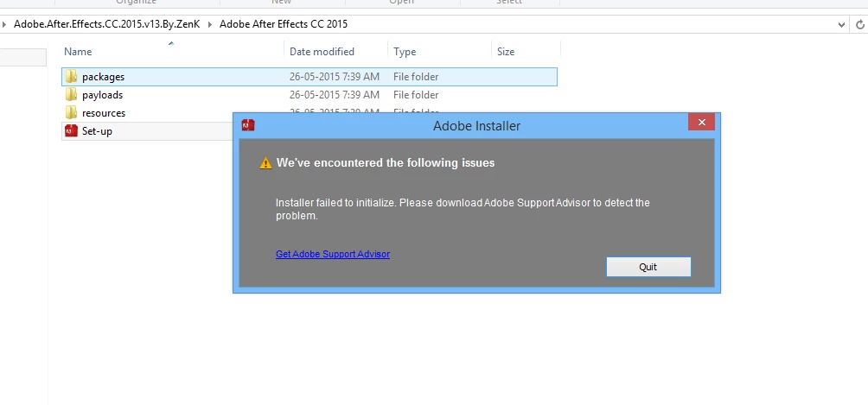Select the resources folder name

[104, 113]
